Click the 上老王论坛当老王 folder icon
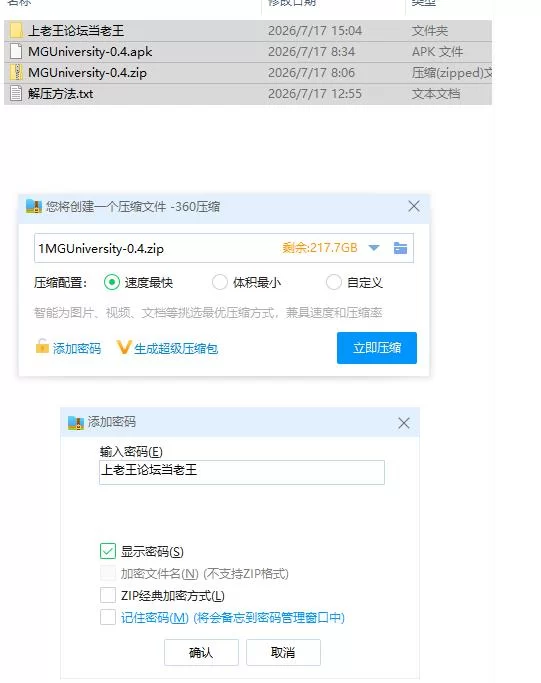Viewport: 541px width, 683px height. (16, 30)
